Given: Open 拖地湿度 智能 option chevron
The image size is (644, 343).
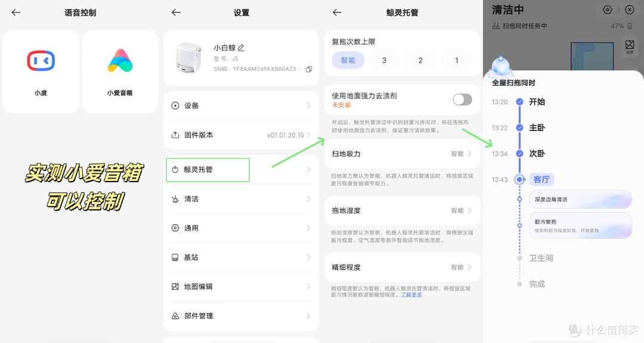Looking at the screenshot, I should click(469, 210).
